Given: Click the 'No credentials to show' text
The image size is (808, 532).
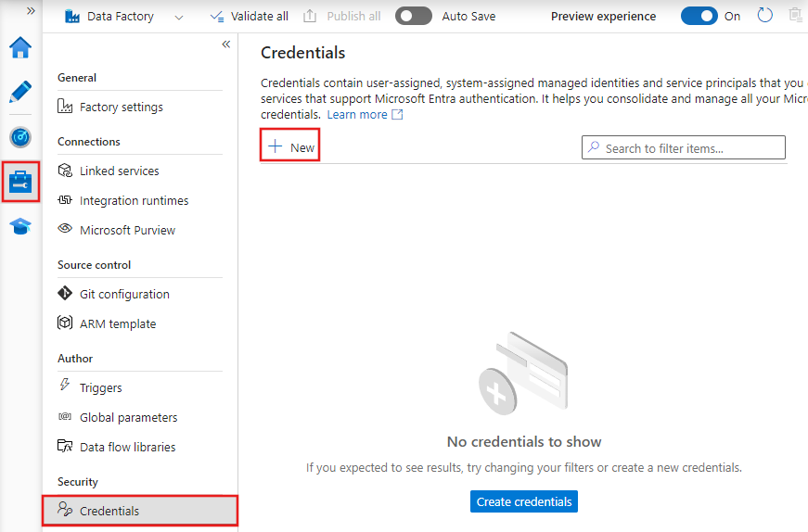Looking at the screenshot, I should [x=524, y=442].
